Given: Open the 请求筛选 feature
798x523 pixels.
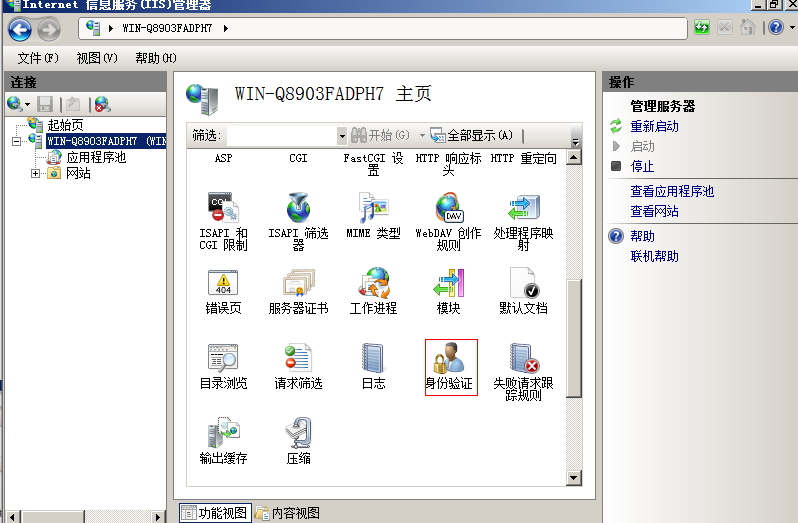Looking at the screenshot, I should click(x=298, y=366).
